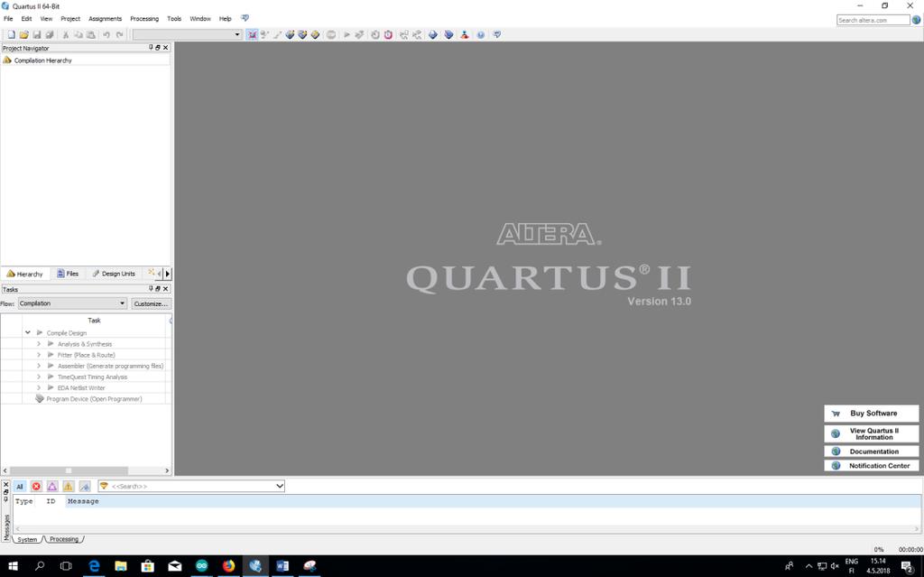Viewport: 924px width, 577px height.
Task: Close the Project Navigator panel
Action: point(166,47)
